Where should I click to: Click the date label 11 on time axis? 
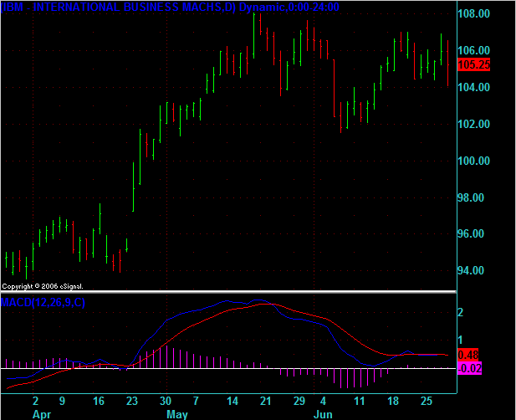pos(360,401)
